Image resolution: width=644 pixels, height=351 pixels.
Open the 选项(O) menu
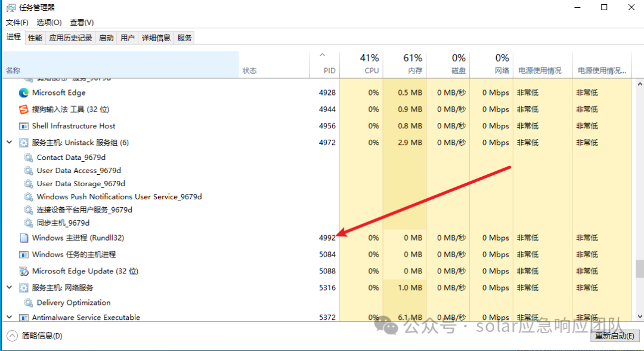click(49, 22)
